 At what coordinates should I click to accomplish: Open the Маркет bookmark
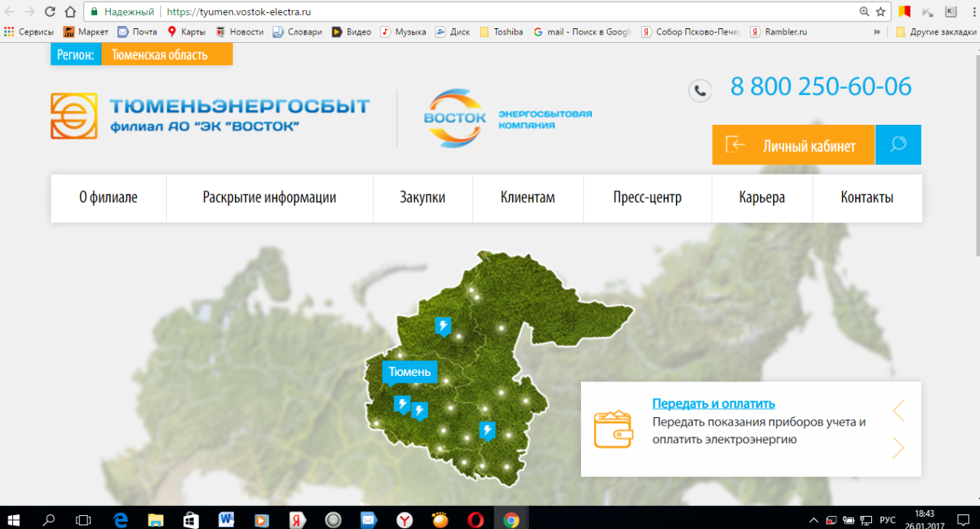pyautogui.click(x=86, y=32)
